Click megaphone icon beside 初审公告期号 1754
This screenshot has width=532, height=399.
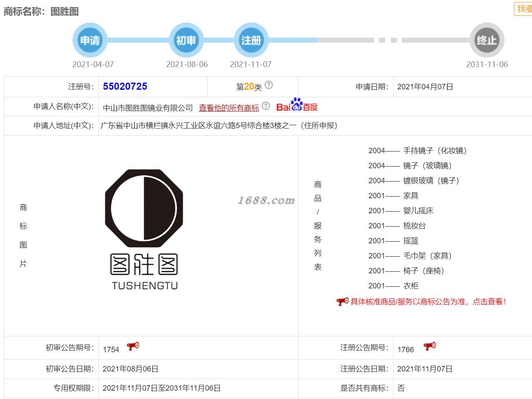[x=133, y=346]
